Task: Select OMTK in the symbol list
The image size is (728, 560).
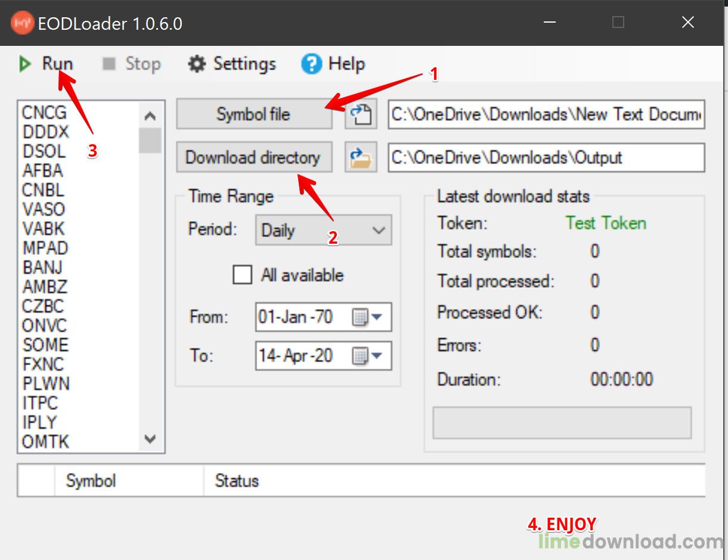Action: [45, 441]
